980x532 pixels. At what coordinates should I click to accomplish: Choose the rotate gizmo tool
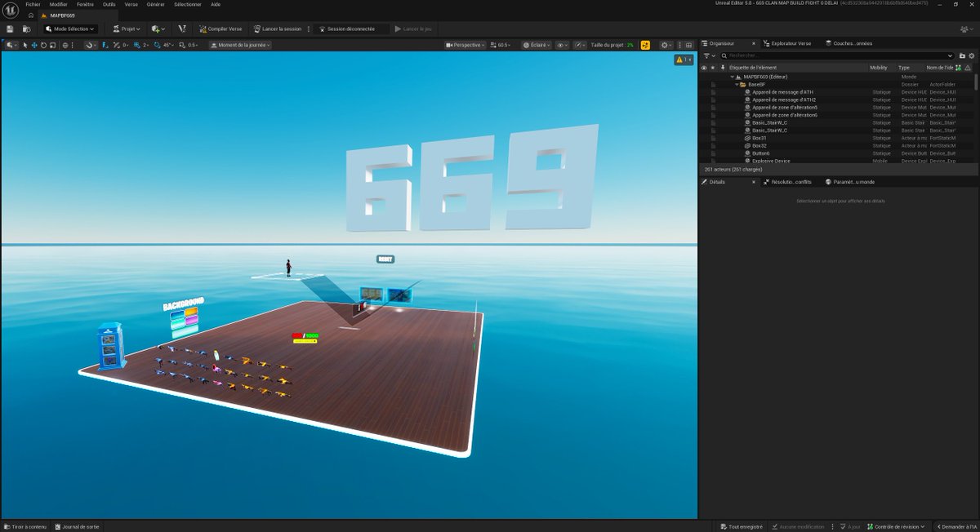[43, 45]
